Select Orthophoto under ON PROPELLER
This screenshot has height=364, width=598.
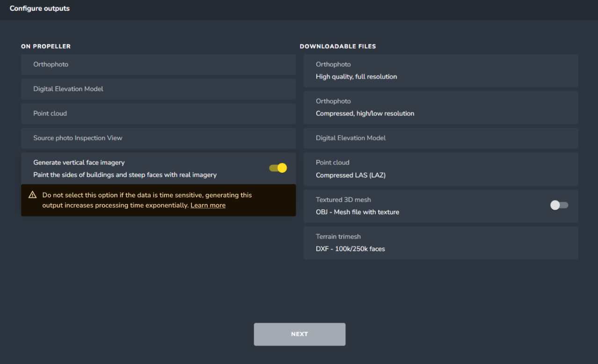(158, 65)
